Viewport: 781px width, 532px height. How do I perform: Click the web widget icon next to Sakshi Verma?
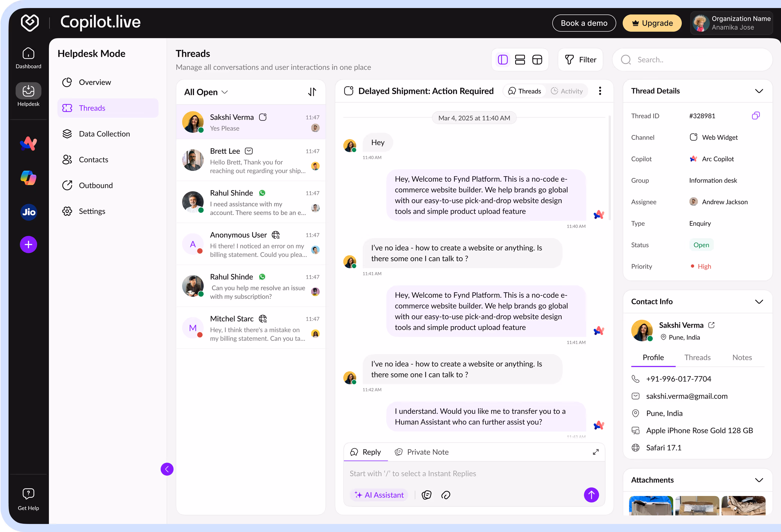(263, 117)
